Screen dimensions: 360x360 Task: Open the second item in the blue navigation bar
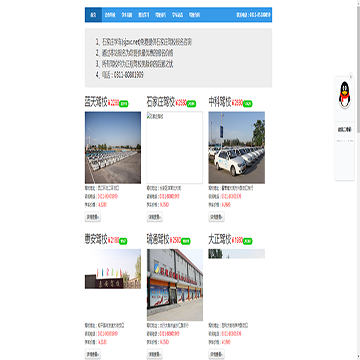pos(110,15)
